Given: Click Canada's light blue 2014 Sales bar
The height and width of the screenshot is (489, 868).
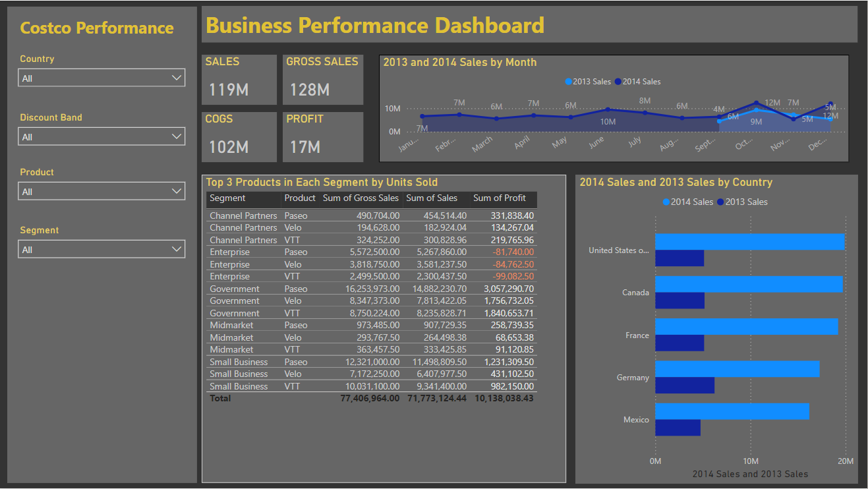Looking at the screenshot, I should pyautogui.click(x=748, y=284).
